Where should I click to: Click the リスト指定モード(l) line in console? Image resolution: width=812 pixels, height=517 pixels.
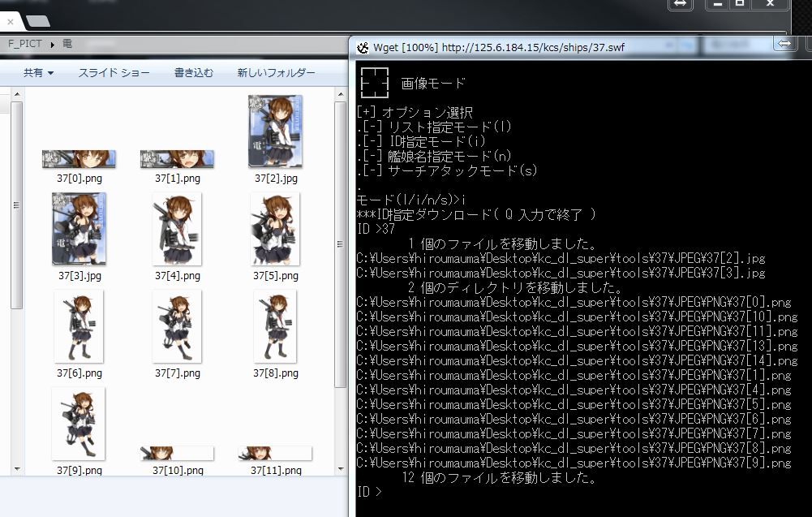(x=434, y=127)
